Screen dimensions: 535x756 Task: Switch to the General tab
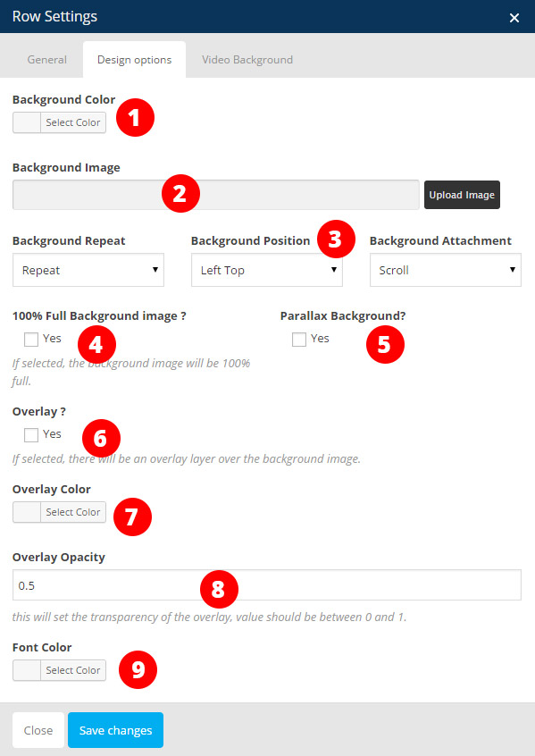[x=46, y=60]
